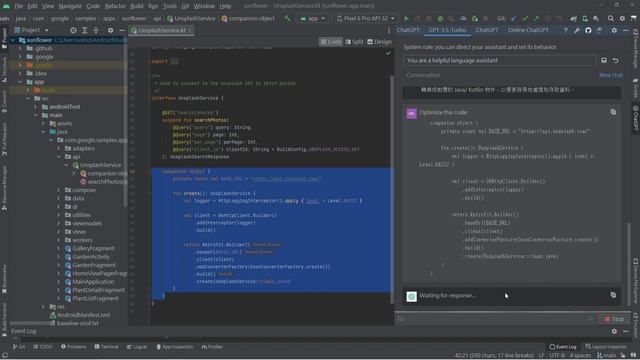
Task: Switch editor to Code view
Action: [x=331, y=42]
